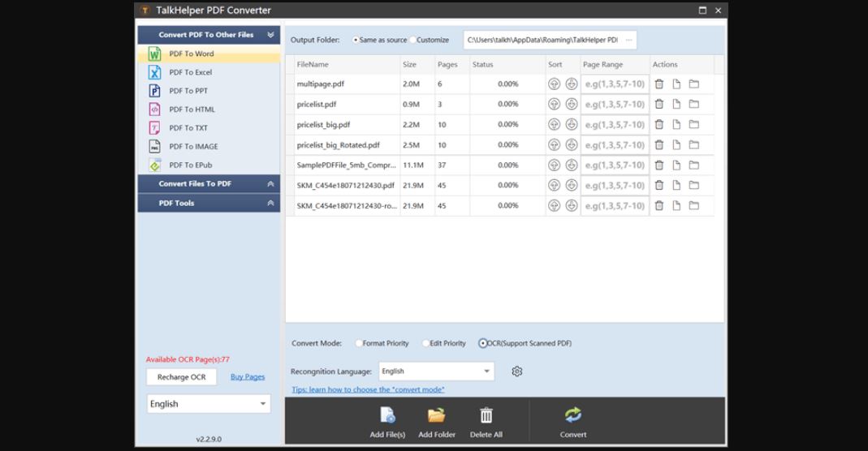Start conversion with Convert button
Viewport: 868px width, 451px height.
[x=573, y=423]
